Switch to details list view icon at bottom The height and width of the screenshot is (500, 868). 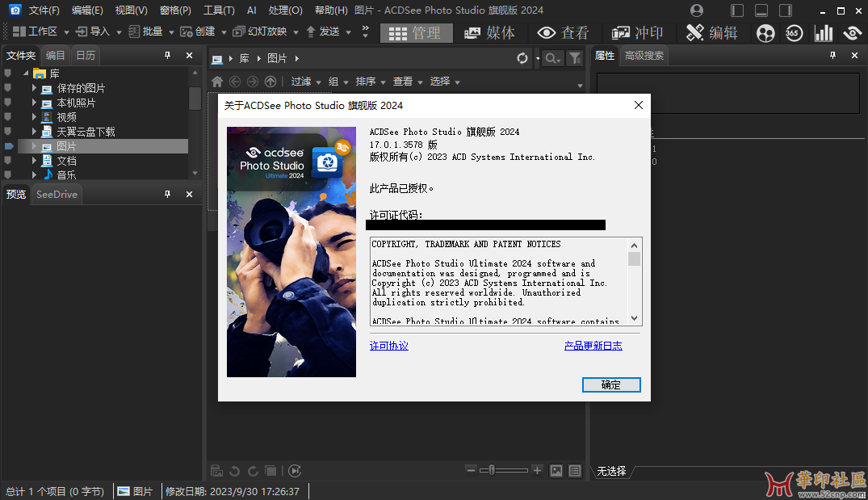(x=575, y=471)
